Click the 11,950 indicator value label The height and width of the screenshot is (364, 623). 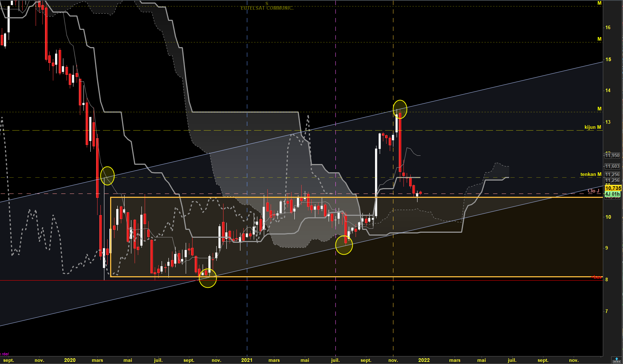pos(612,155)
